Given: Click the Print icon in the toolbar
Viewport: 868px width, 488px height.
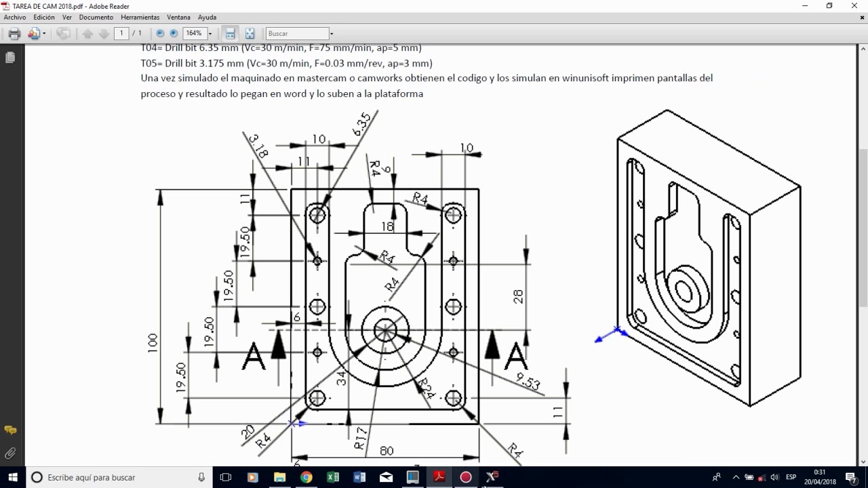Looking at the screenshot, I should 14,33.
